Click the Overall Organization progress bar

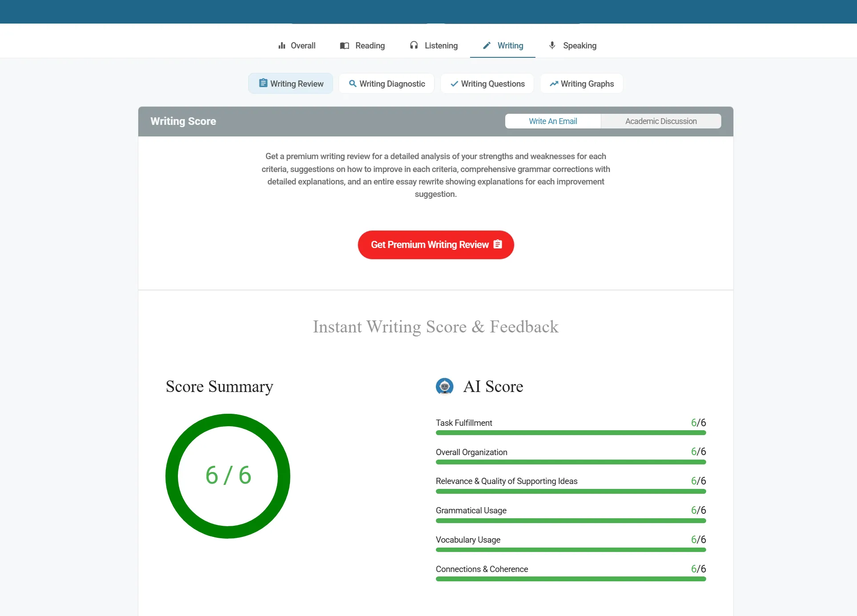(x=571, y=462)
